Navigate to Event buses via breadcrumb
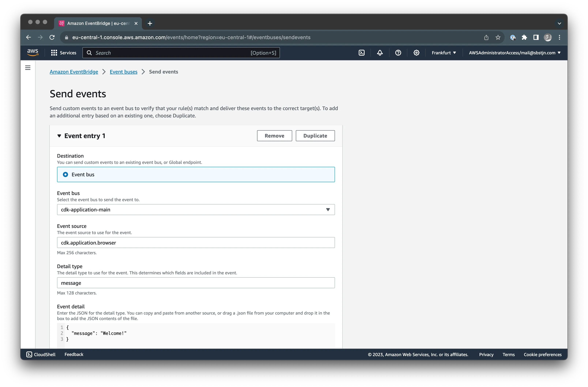The image size is (588, 387). point(124,72)
